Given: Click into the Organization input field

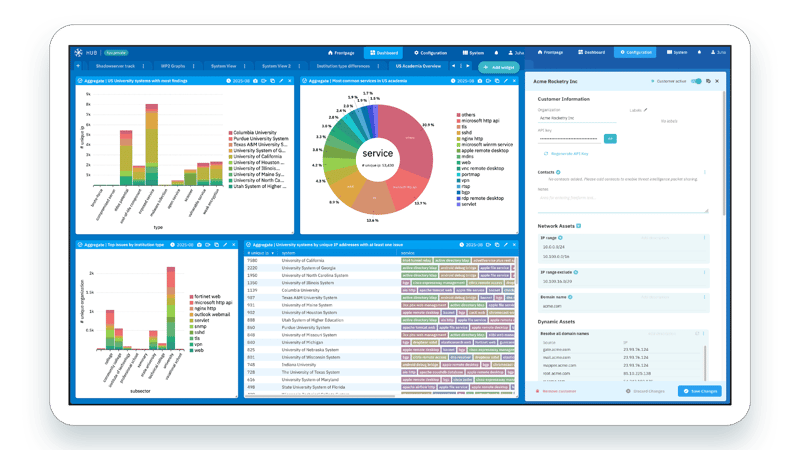Looking at the screenshot, I should click(577, 118).
